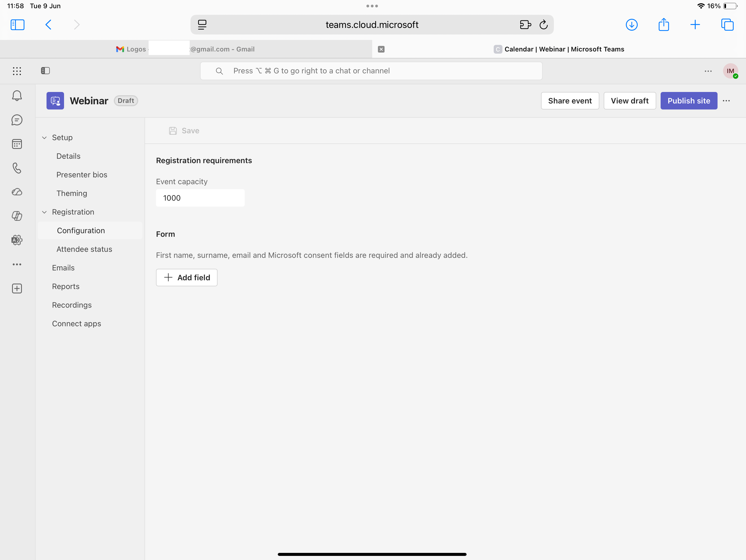Open the gear app icon in rail
746x560 pixels.
17,240
